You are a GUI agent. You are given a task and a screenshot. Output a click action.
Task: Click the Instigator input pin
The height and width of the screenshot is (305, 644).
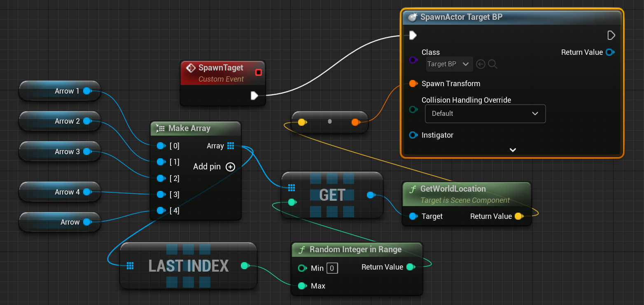point(413,135)
